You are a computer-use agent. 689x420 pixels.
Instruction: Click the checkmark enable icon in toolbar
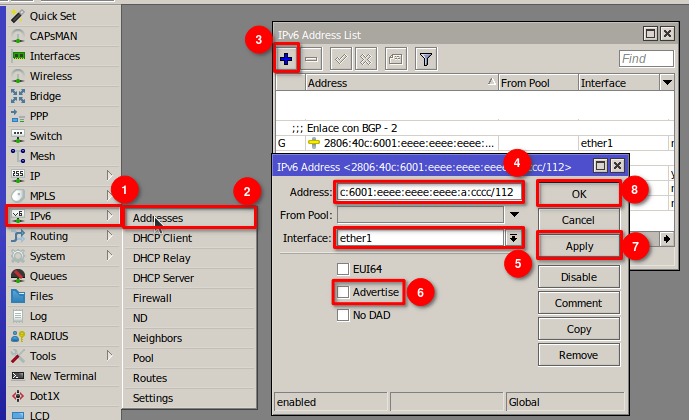pyautogui.click(x=340, y=60)
